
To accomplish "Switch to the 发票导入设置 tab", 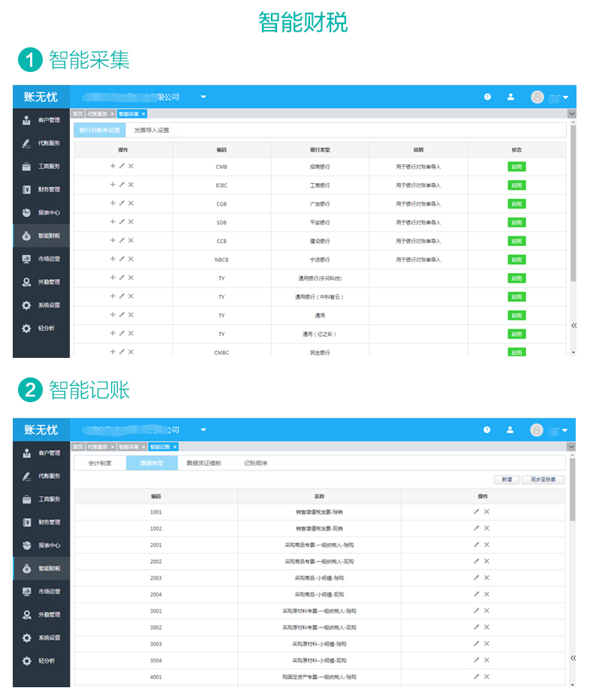I will click(x=152, y=131).
